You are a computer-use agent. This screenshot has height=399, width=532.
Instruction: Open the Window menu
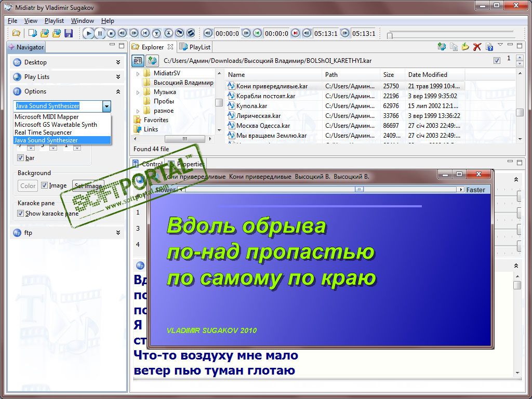coord(83,21)
